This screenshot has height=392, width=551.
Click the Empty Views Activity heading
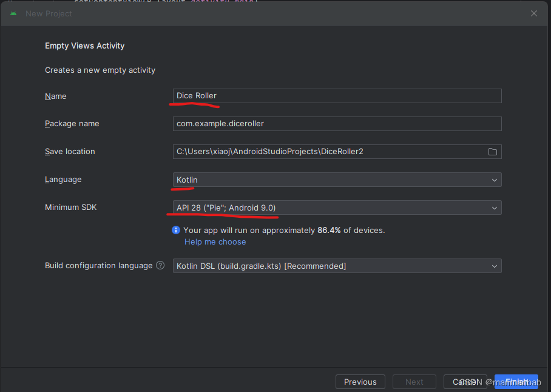coord(85,46)
